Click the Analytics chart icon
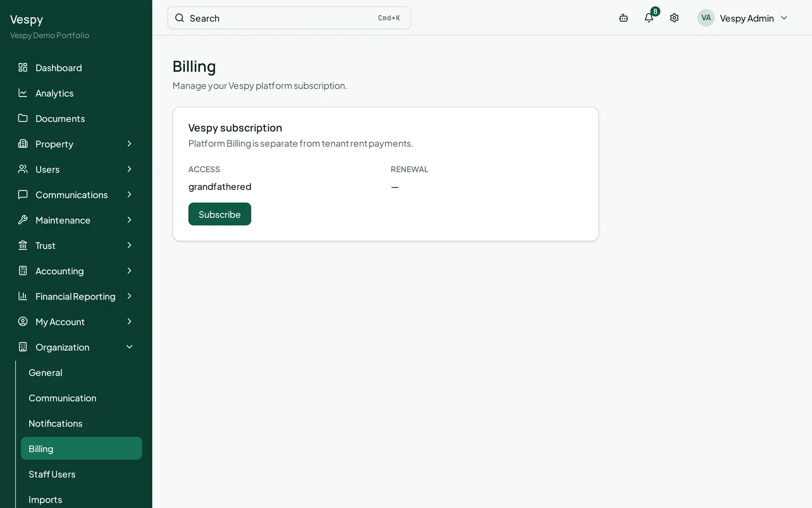The width and height of the screenshot is (812, 508). coord(23,93)
